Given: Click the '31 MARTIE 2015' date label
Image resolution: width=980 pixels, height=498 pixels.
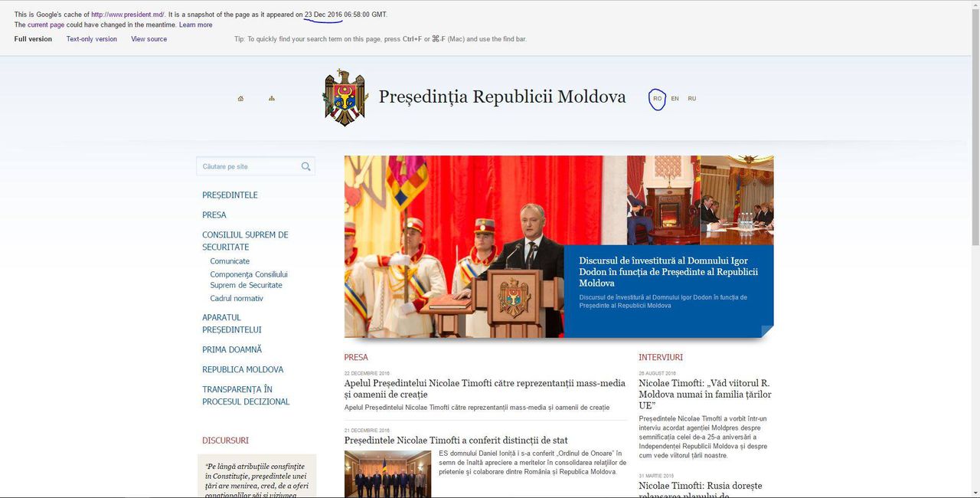Looking at the screenshot, I should [657, 476].
